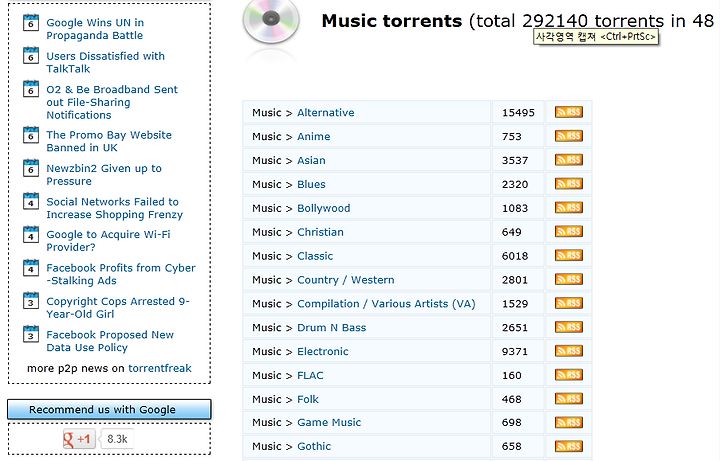Open the RSS feed for Music Alternative

click(x=568, y=112)
